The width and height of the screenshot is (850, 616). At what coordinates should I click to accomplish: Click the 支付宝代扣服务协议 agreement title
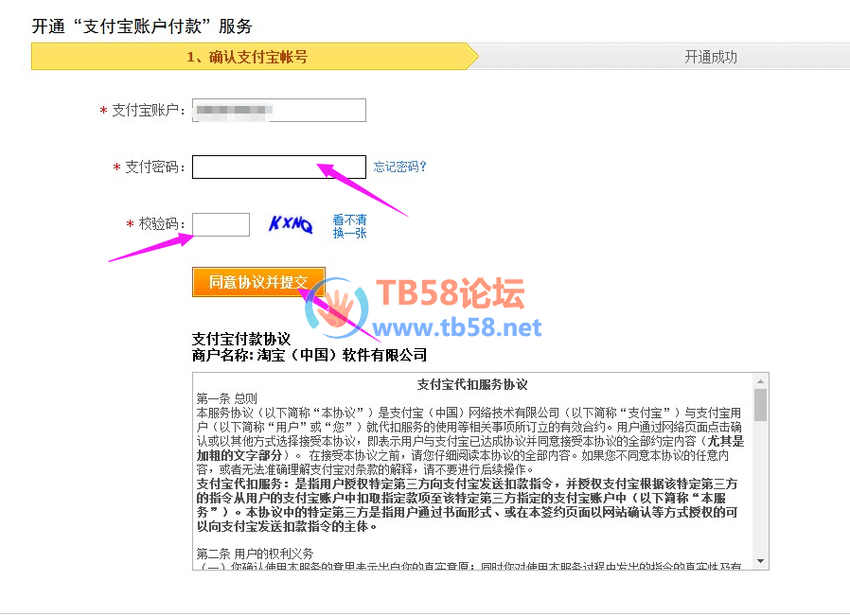[x=472, y=385]
